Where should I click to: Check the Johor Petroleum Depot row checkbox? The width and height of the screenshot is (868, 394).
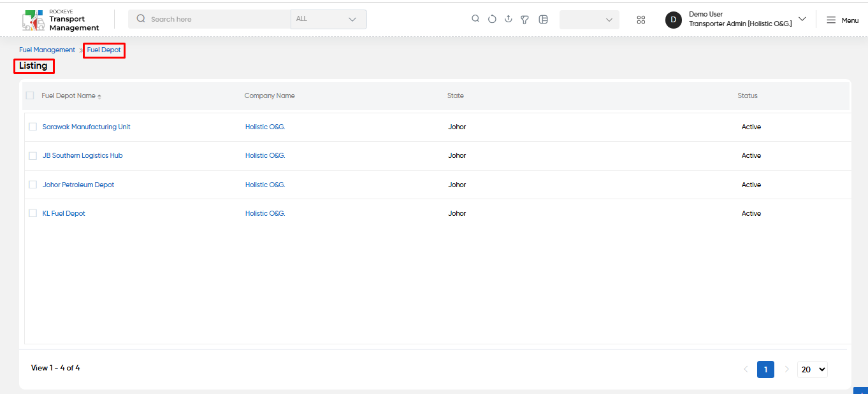tap(33, 185)
